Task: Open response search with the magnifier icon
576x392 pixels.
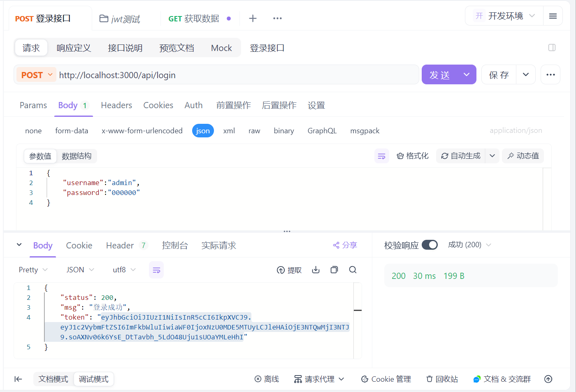Action: 353,270
